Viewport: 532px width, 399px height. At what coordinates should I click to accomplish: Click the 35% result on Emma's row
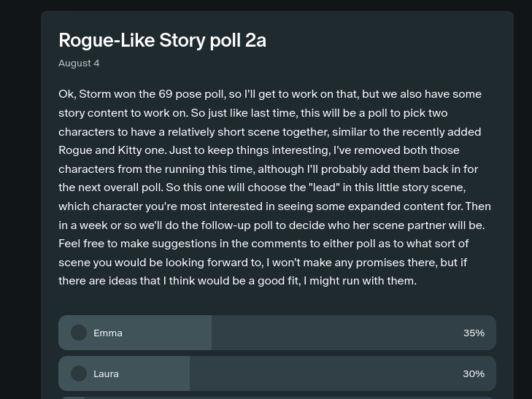[x=474, y=333]
